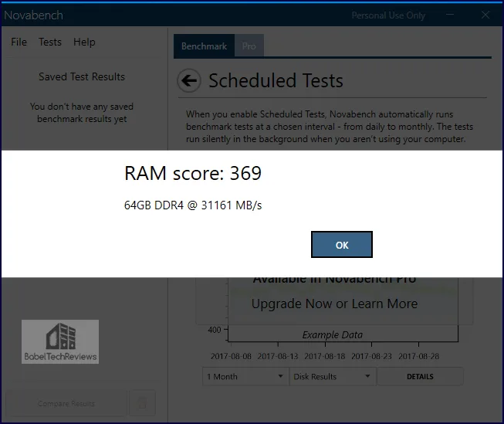Minimize the Novabench window
Viewport: 504px width, 424px height.
coord(450,15)
